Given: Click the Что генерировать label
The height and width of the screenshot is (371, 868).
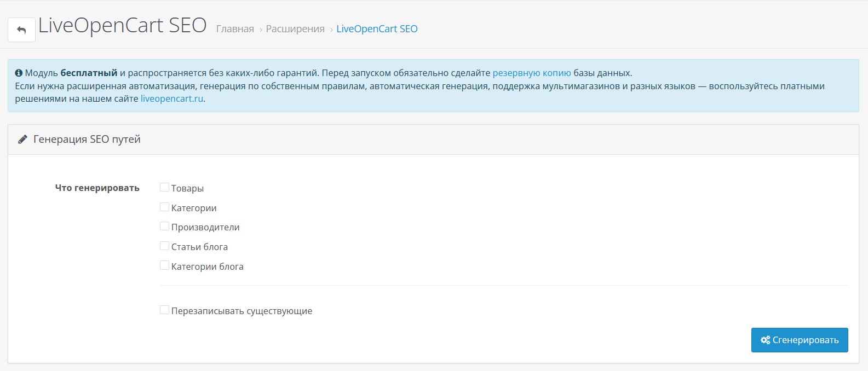Looking at the screenshot, I should coord(97,188).
